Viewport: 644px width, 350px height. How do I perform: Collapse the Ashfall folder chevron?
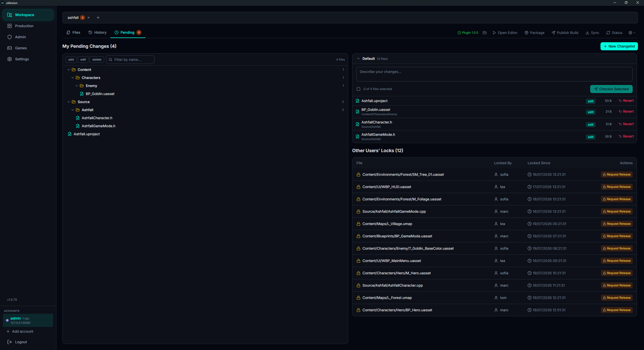pyautogui.click(x=73, y=110)
